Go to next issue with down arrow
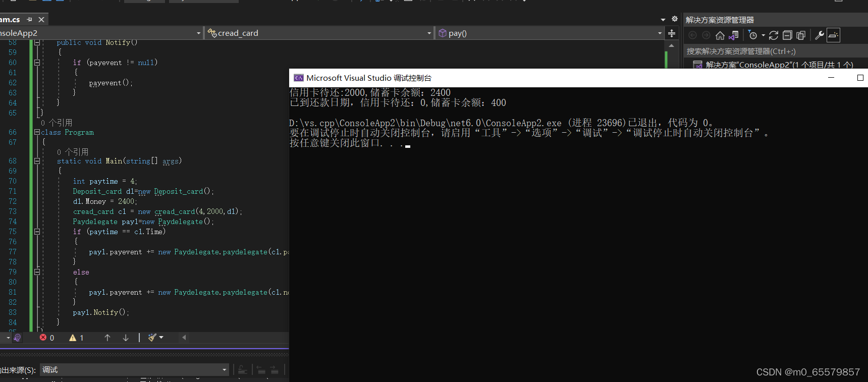Image resolution: width=868 pixels, height=382 pixels. [126, 338]
